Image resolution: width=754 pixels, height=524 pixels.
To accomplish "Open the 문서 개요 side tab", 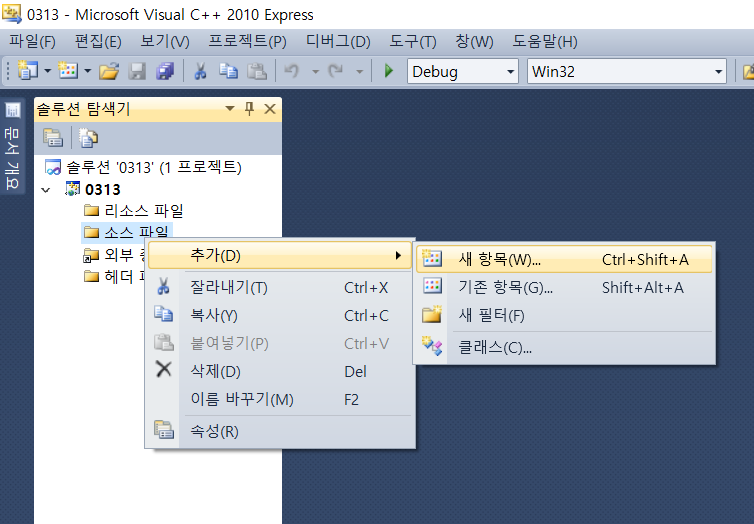I will coord(12,146).
